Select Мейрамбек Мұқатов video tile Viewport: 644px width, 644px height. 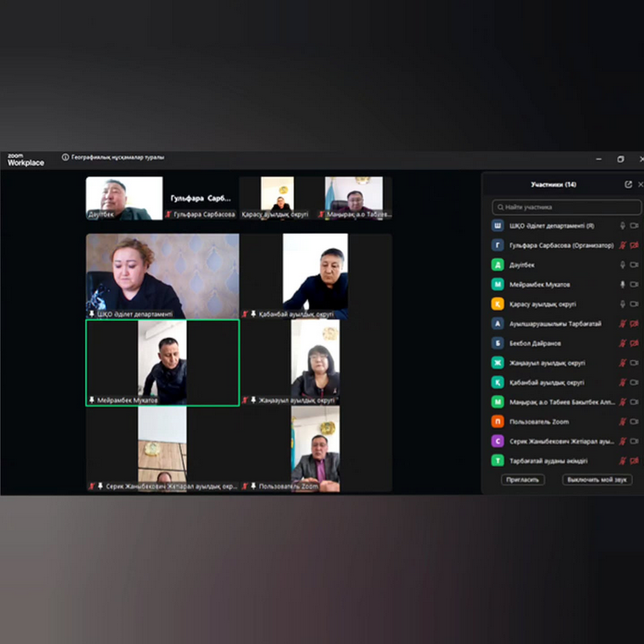tap(162, 362)
